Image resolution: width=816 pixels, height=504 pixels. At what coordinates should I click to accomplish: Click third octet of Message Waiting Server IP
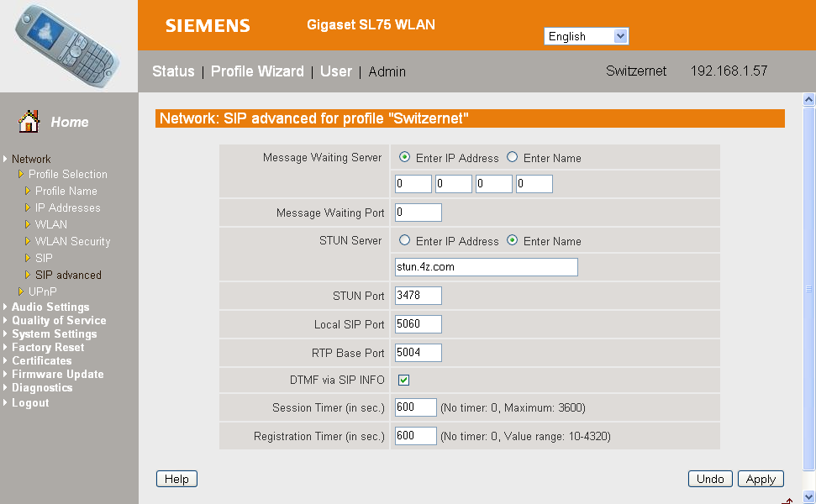494,184
